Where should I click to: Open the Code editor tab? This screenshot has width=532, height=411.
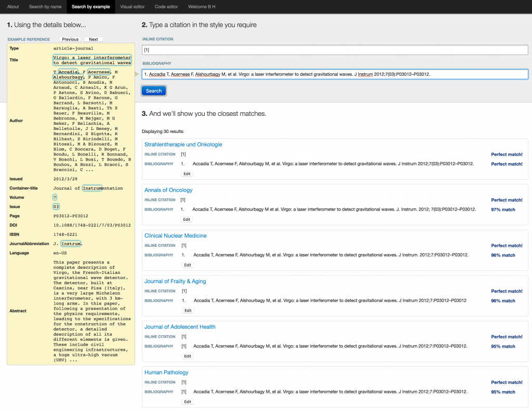pyautogui.click(x=166, y=7)
